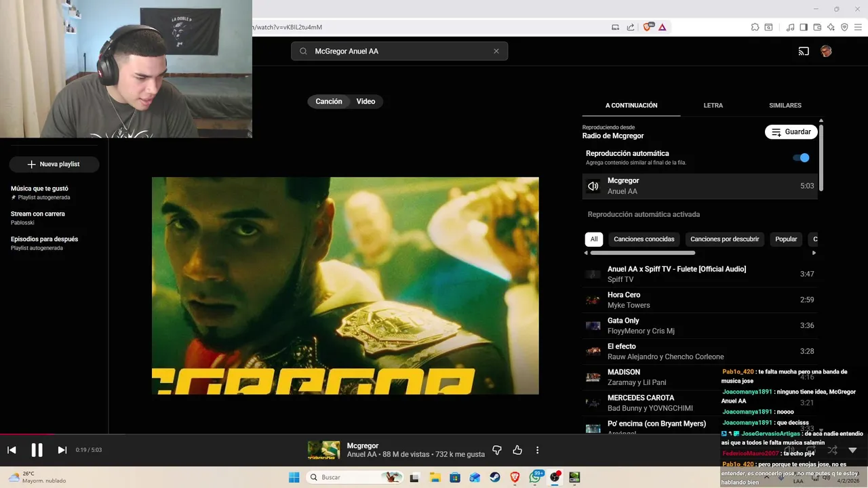
Task: Select Canciones conocidas filter chip
Action: click(x=644, y=239)
